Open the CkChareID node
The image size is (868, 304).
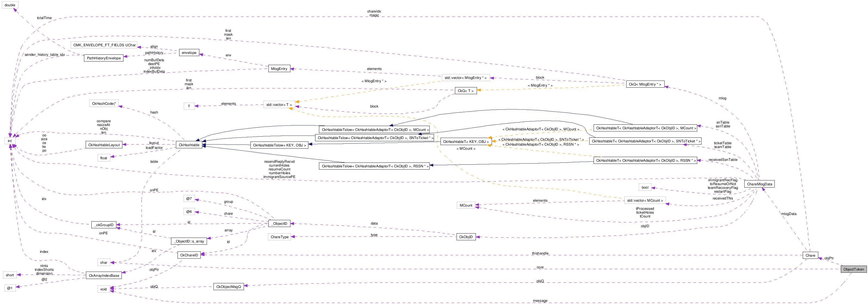click(x=189, y=255)
